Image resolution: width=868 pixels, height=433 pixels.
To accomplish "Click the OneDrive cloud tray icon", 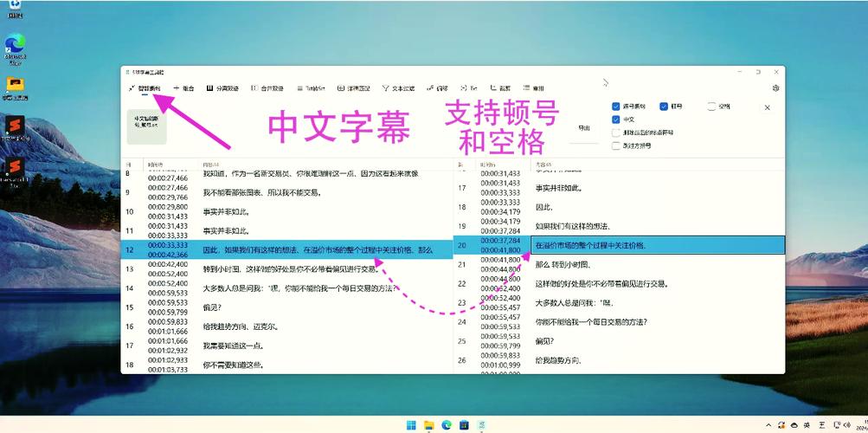I will (795, 424).
